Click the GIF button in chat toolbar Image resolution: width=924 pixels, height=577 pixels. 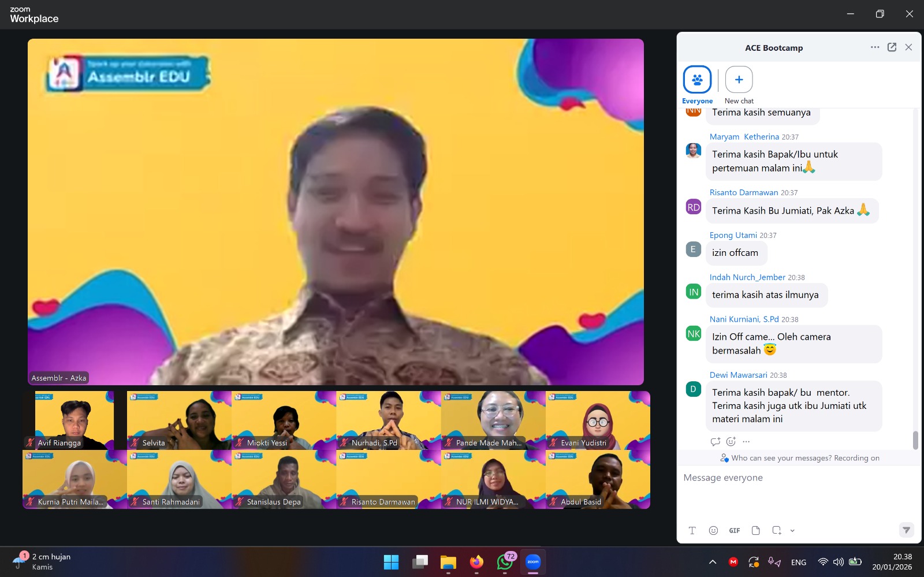(734, 530)
